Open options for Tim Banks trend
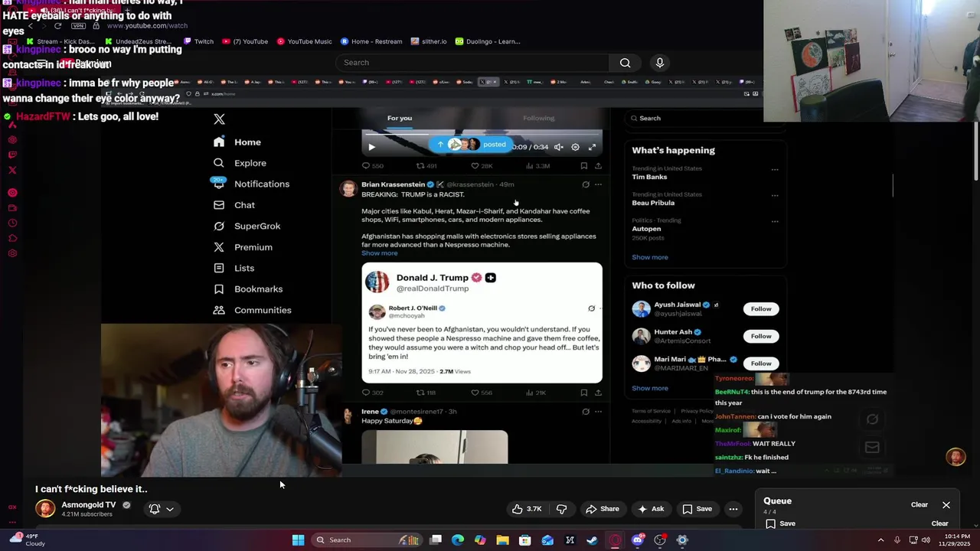This screenshot has width=980, height=551. pos(775,169)
